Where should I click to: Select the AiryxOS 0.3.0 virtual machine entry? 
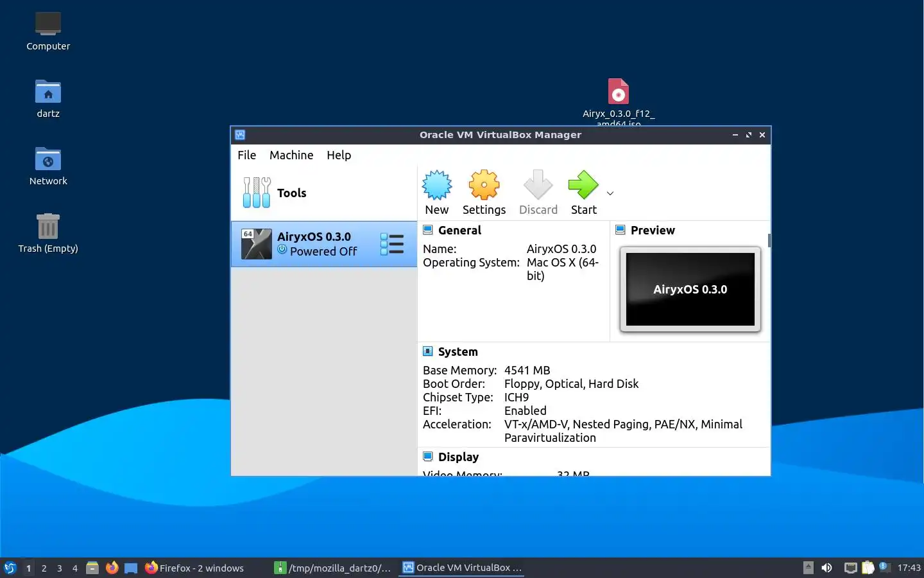pos(324,244)
